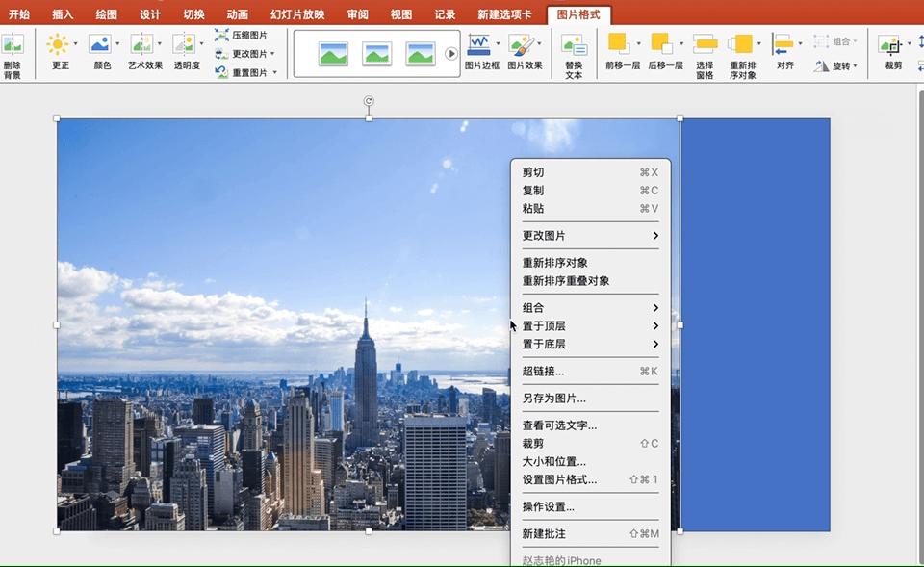Viewport: 924px width, 567px height.
Task: Select the first picture style thumbnail
Action: 333,54
